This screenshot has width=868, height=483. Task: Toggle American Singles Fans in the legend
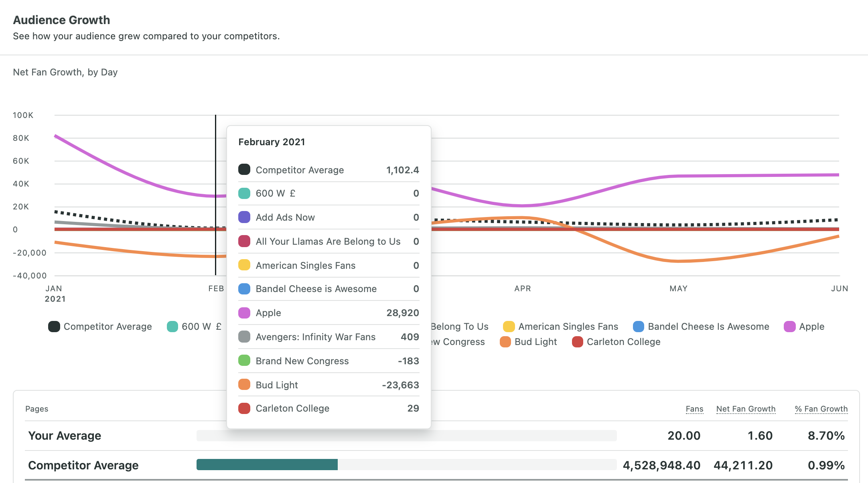coord(561,327)
